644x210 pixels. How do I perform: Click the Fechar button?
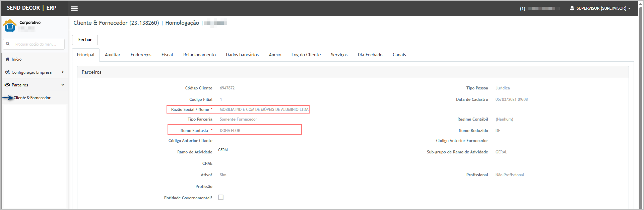(x=85, y=40)
